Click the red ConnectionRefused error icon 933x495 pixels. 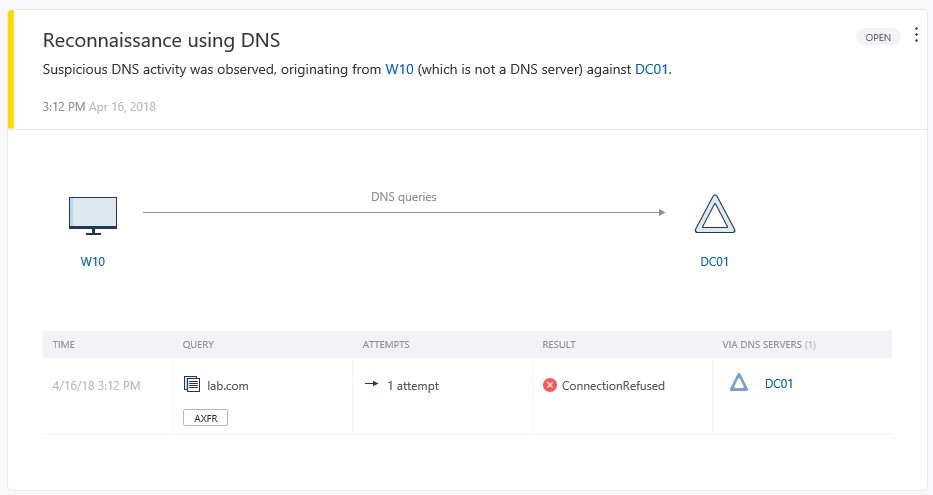[550, 385]
